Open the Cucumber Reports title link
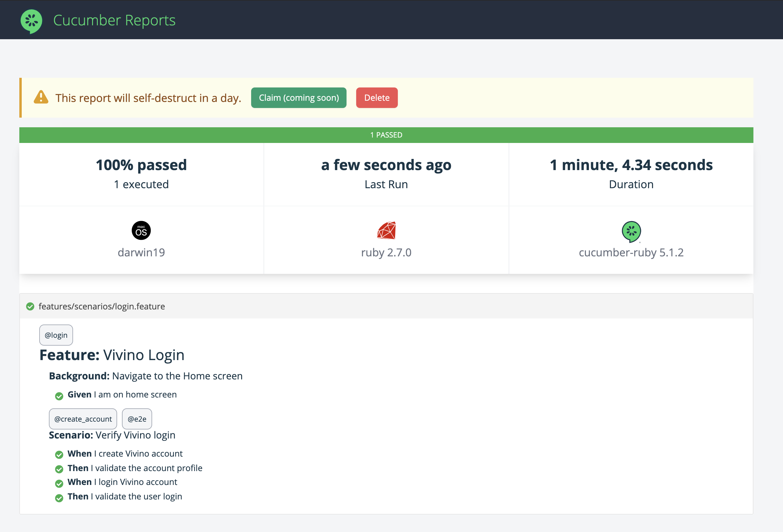Image resolution: width=783 pixels, height=532 pixels. click(114, 20)
